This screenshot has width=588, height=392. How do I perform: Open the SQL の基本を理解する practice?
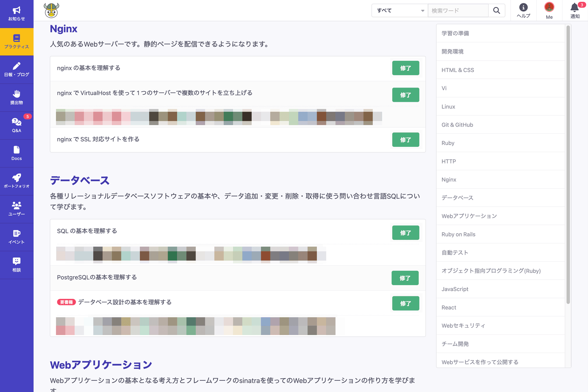point(87,231)
